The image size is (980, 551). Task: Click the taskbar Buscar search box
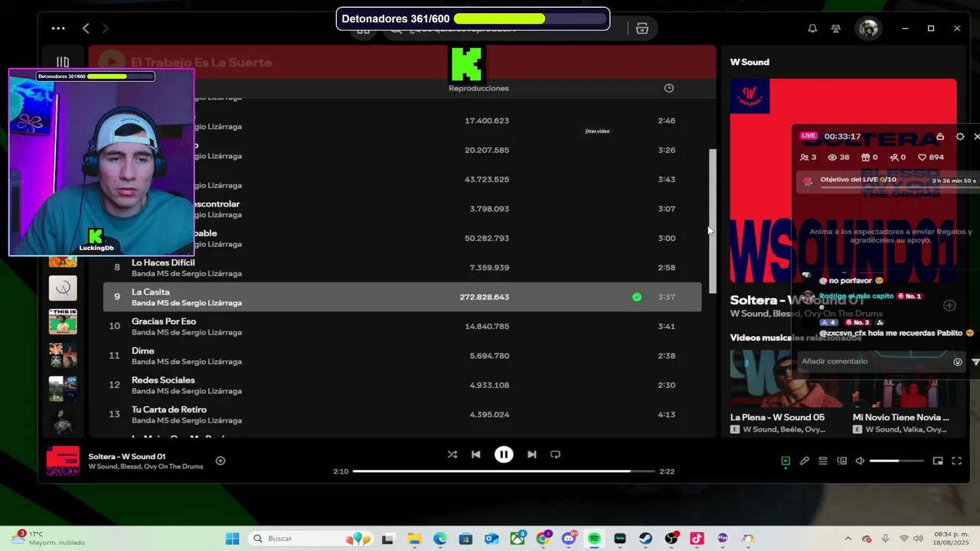(309, 539)
